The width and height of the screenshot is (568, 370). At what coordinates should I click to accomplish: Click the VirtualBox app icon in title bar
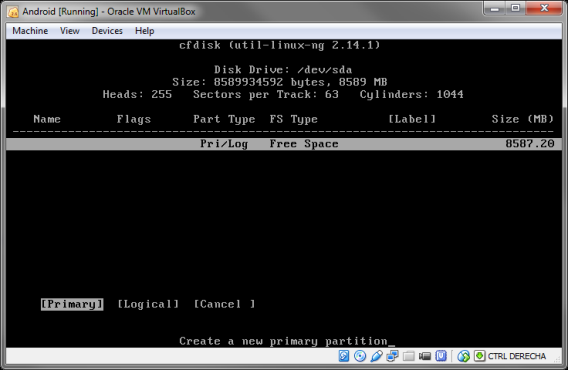[13, 12]
